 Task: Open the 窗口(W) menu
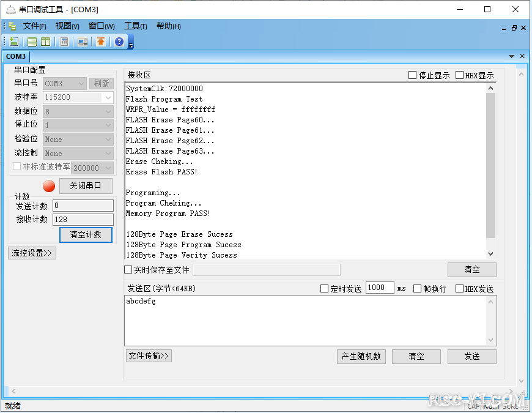click(102, 26)
